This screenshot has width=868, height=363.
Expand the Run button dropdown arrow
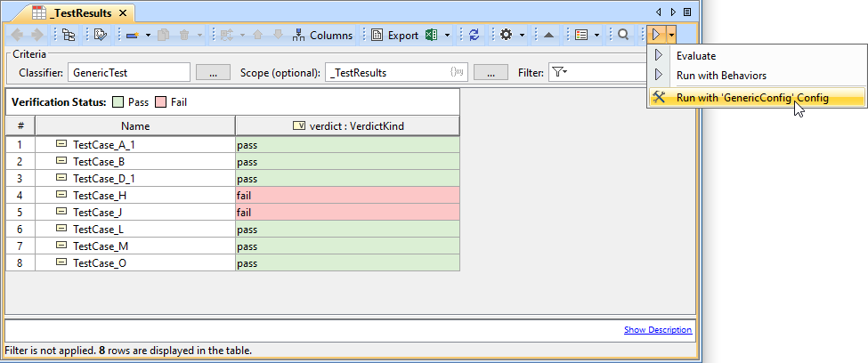pyautogui.click(x=671, y=36)
